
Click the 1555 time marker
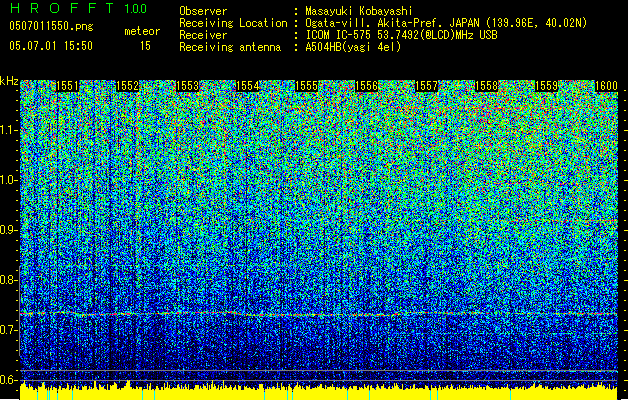(308, 87)
